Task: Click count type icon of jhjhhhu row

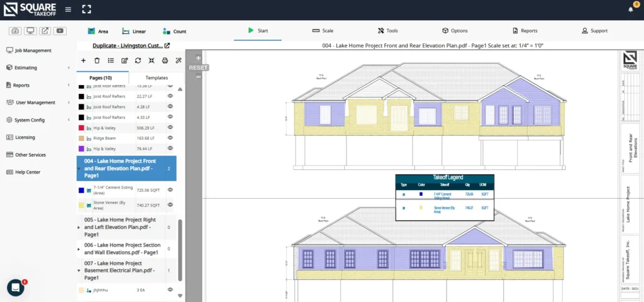Action: 89,290
